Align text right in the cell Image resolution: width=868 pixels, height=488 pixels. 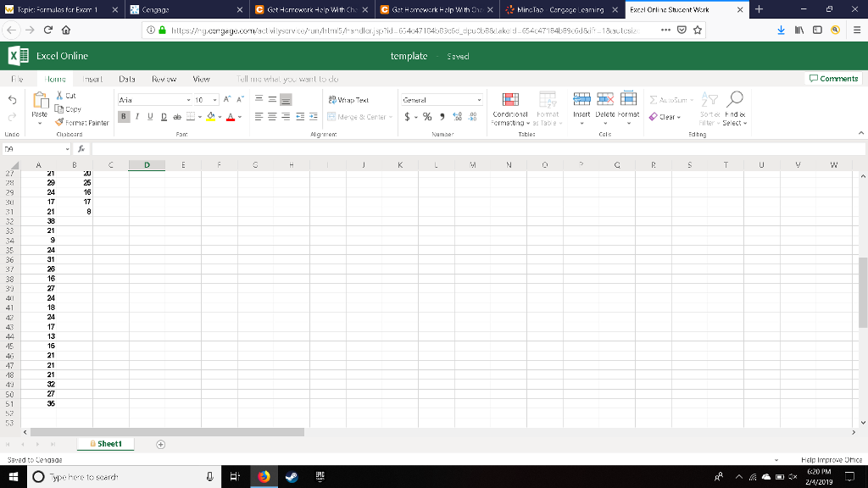click(x=286, y=117)
